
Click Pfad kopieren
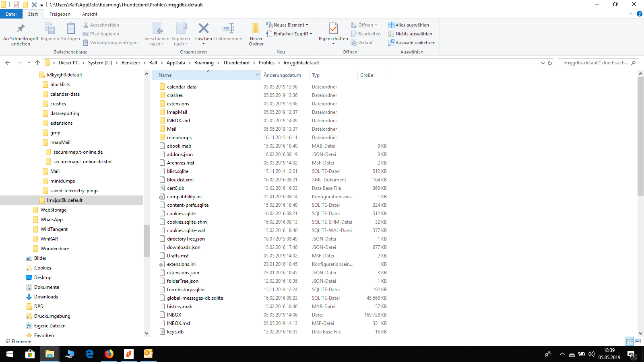[101, 34]
